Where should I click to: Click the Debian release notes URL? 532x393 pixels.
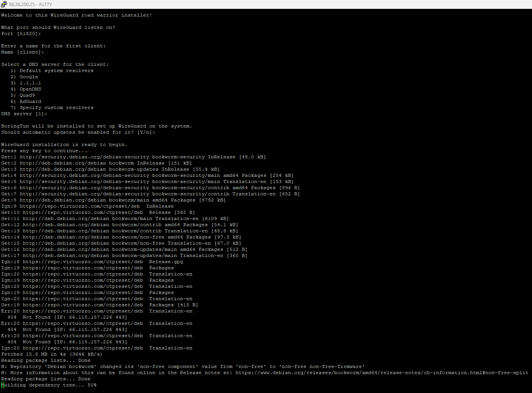pyautogui.click(x=382, y=373)
